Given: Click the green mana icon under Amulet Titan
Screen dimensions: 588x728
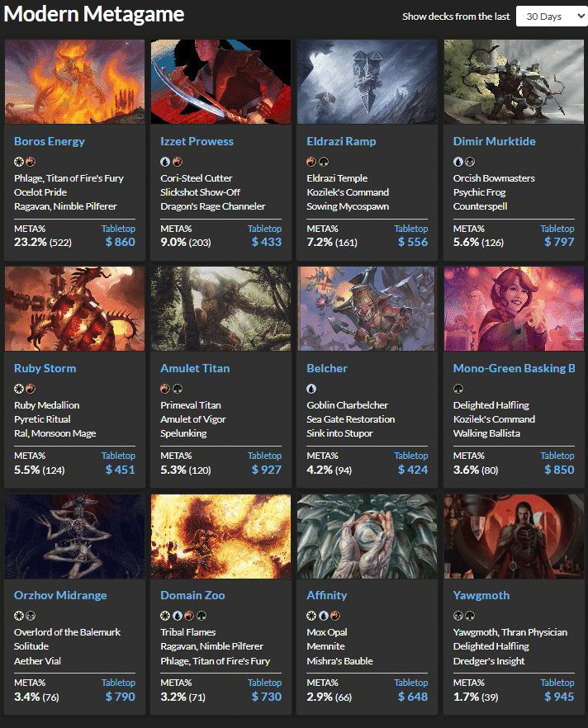Looking at the screenshot, I should pos(178,389).
